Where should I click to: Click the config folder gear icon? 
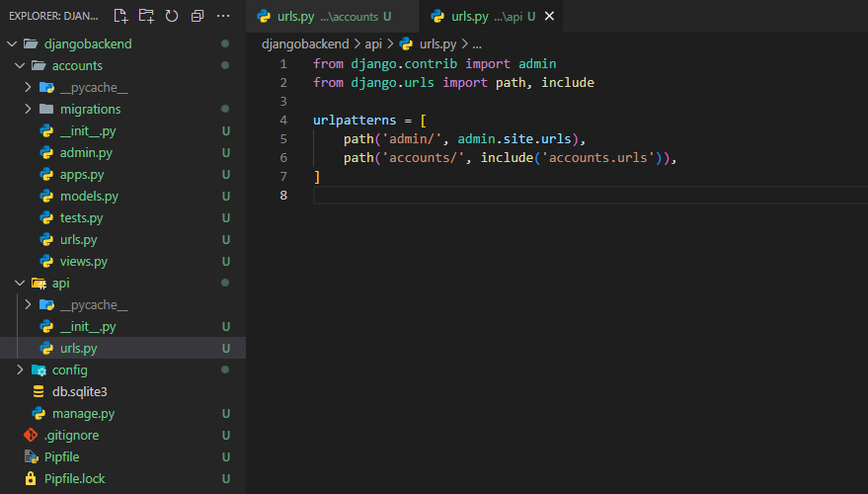click(39, 370)
